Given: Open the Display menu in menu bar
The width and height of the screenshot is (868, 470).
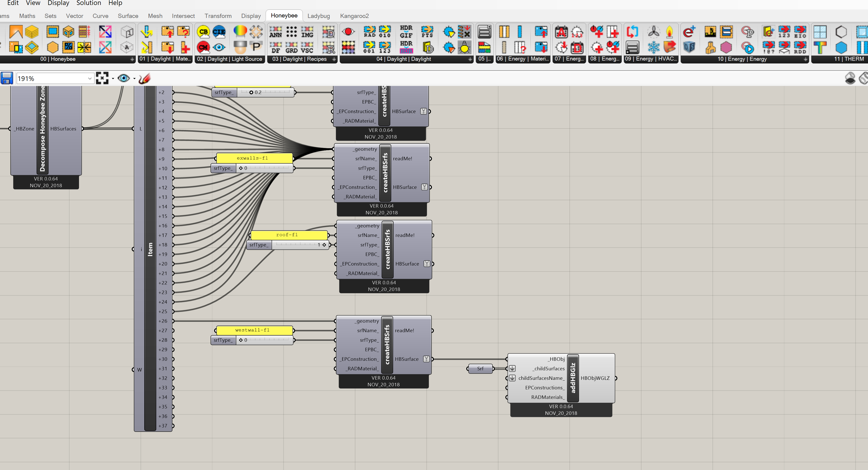Looking at the screenshot, I should click(58, 3).
